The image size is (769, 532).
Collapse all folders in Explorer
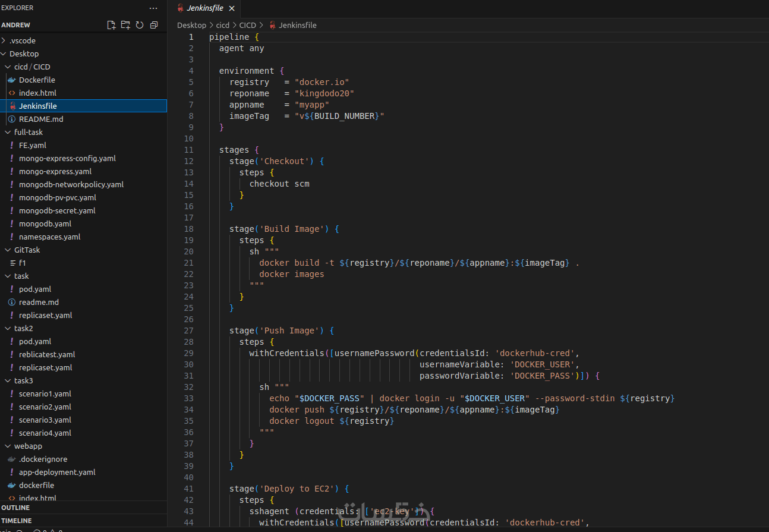[x=154, y=25]
